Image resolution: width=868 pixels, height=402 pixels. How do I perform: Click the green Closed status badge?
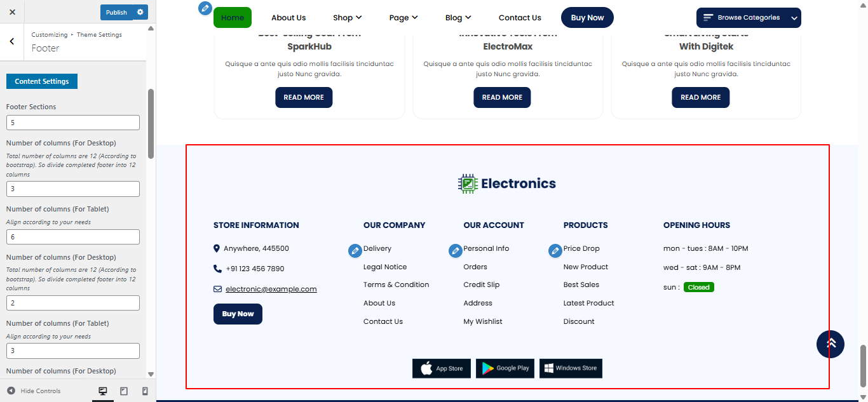[x=698, y=287]
